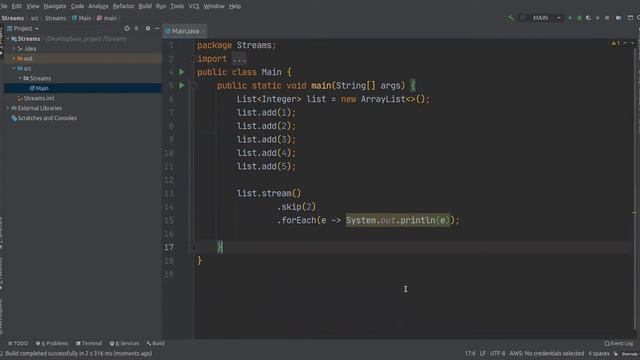Open the Terminal tool window
The width and height of the screenshot is (640, 360).
point(89,343)
